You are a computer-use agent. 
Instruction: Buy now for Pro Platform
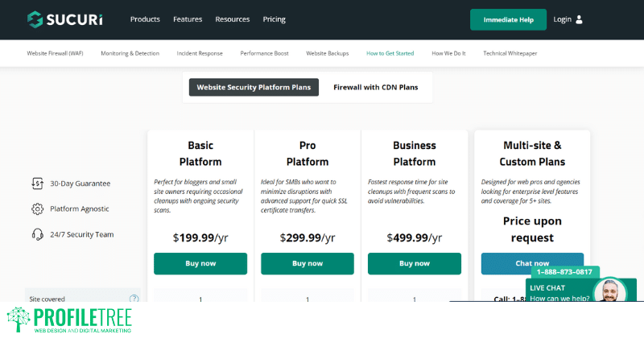tap(308, 264)
